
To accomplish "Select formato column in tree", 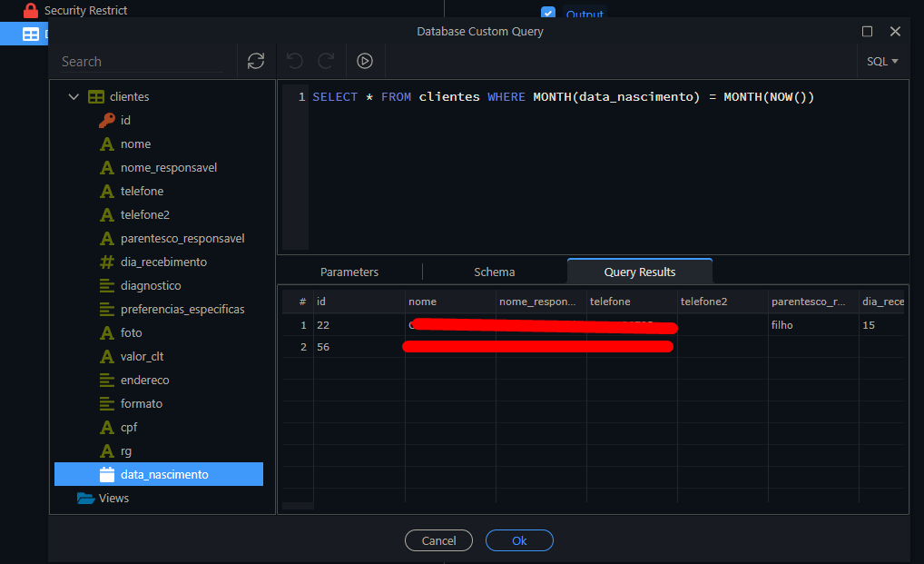I will [x=142, y=403].
